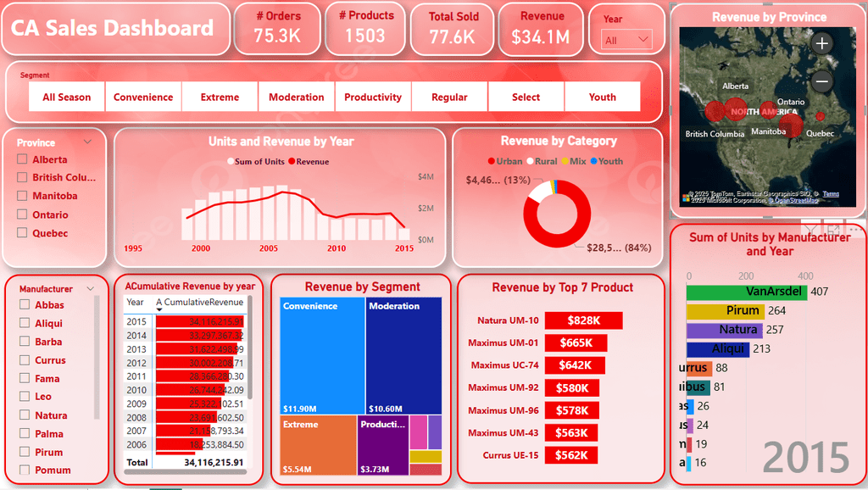Screen dimensions: 868x490
Task: Click the Rural legend marker in Revenue by Category
Action: pos(530,161)
